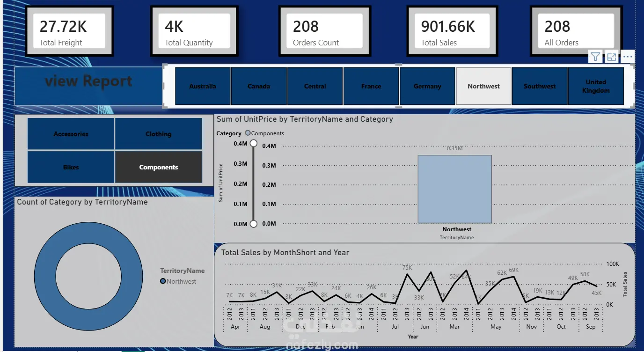The width and height of the screenshot is (644, 352).
Task: Click the lower zoom slider handle
Action: (254, 224)
